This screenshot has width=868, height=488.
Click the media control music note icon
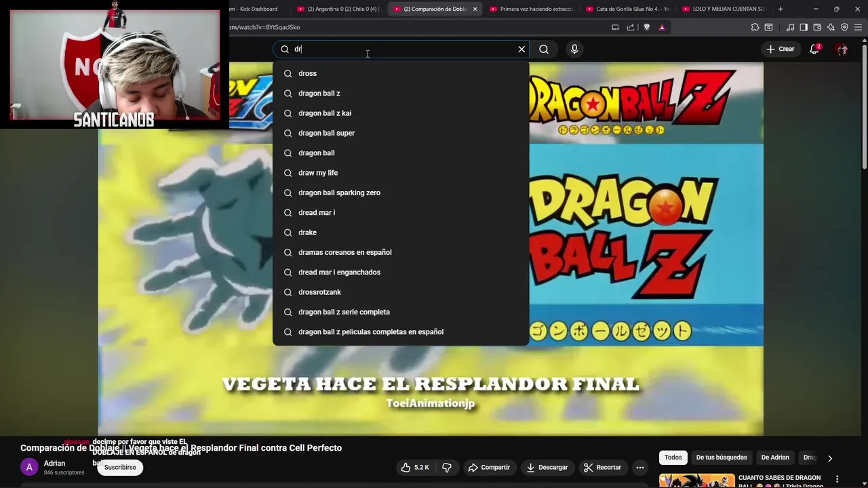(790, 27)
